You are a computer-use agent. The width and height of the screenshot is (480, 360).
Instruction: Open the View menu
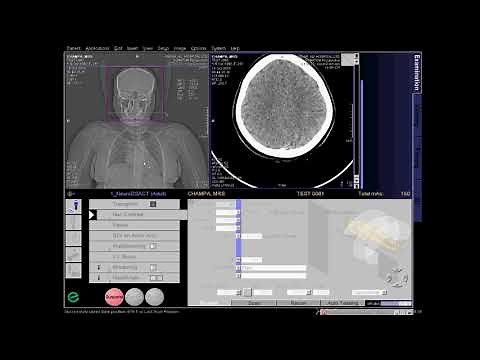point(147,48)
